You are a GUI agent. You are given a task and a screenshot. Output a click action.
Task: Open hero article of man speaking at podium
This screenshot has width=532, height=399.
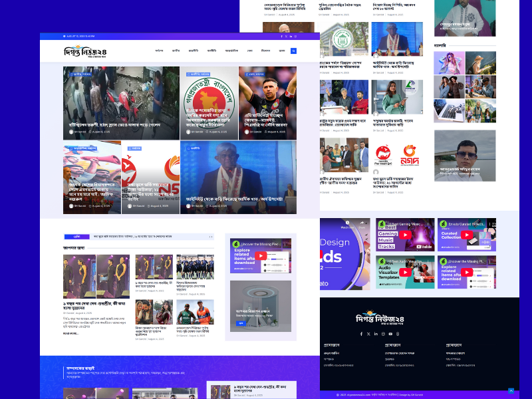point(238,178)
